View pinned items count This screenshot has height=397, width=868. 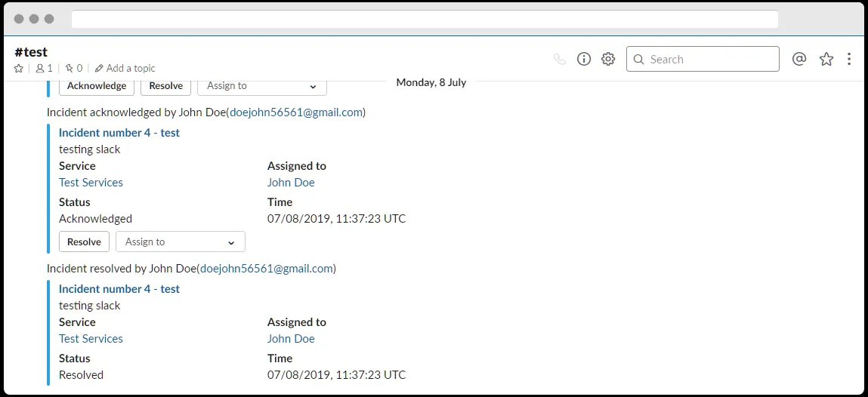[73, 69]
